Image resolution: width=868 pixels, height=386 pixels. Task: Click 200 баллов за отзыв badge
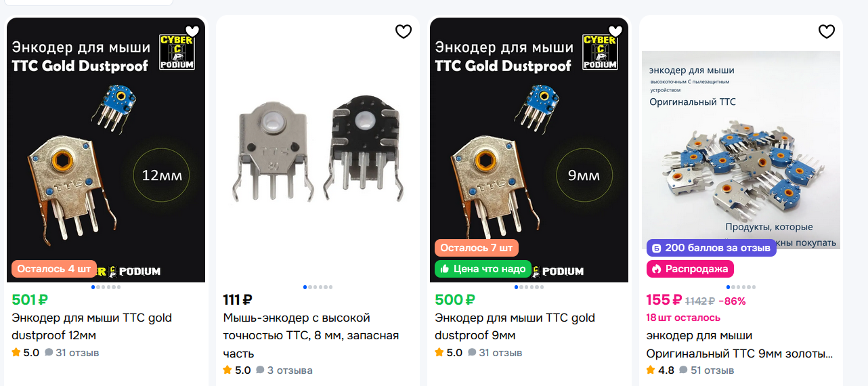pyautogui.click(x=711, y=248)
